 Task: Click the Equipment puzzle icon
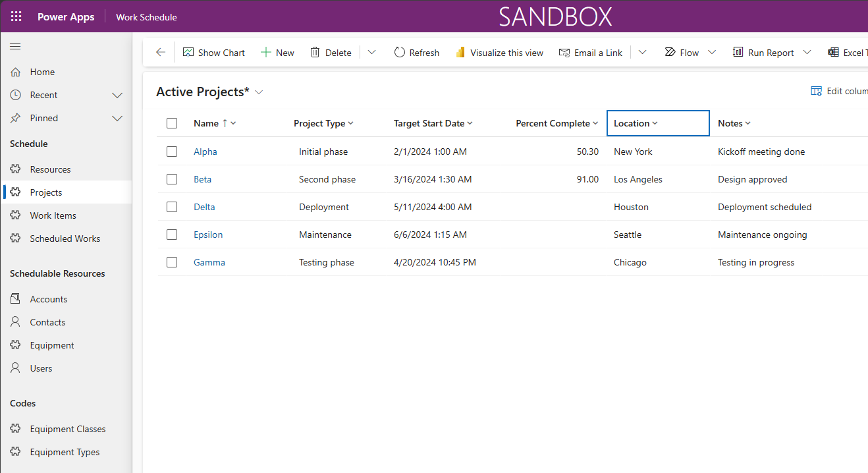pos(16,345)
